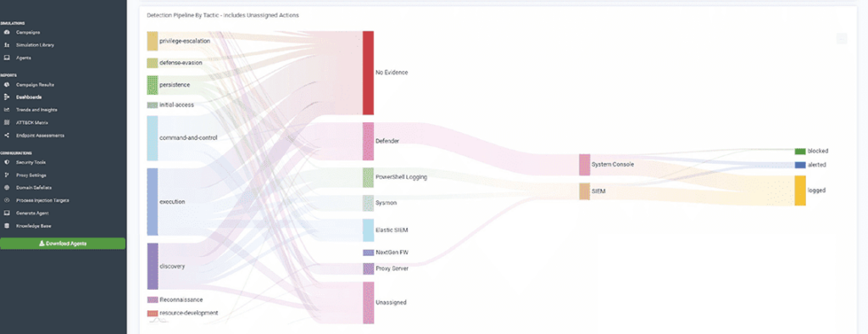The image size is (868, 334).
Task: Open Campaigns from the sidebar
Action: [28, 32]
